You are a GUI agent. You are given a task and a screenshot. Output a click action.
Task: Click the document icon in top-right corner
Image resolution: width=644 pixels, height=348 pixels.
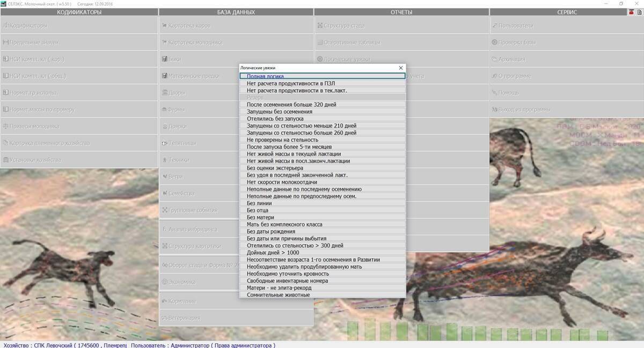639,12
